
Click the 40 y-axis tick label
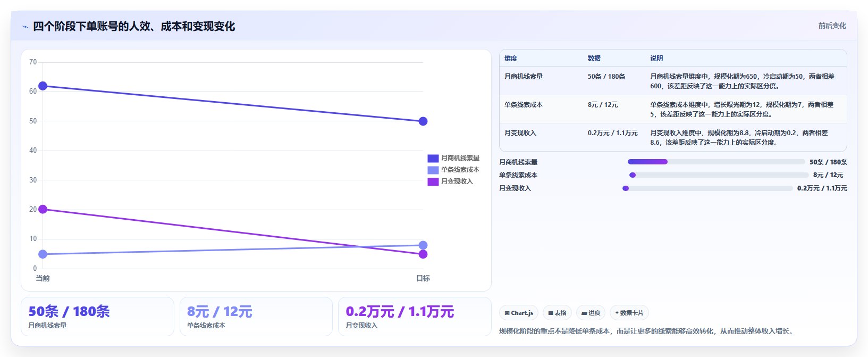tap(33, 151)
